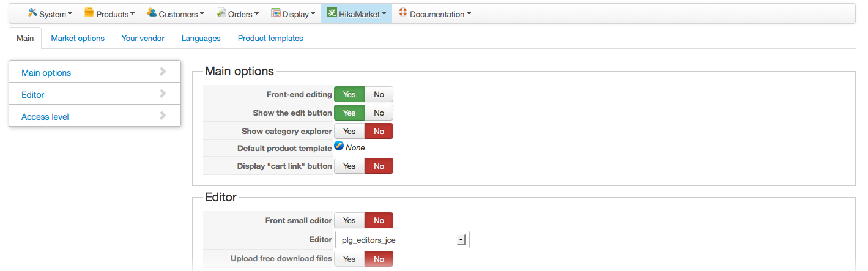Set Upload free download files to Yes

(x=349, y=259)
